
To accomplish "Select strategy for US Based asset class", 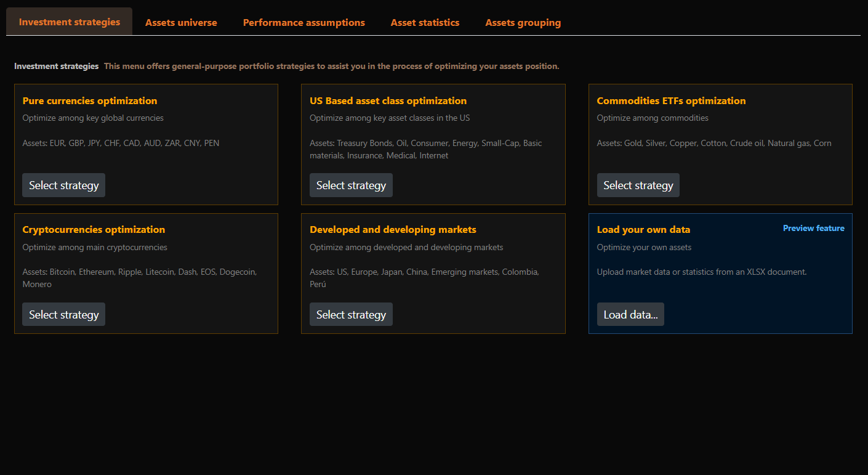I will pos(351,185).
